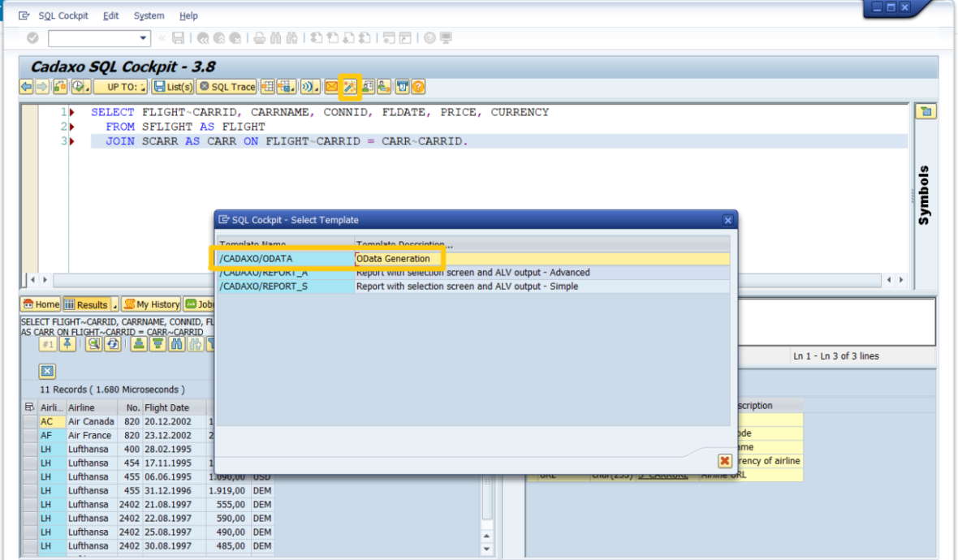This screenshot has width=958, height=560.
Task: Pin the current result with pin icon
Action: click(x=67, y=343)
